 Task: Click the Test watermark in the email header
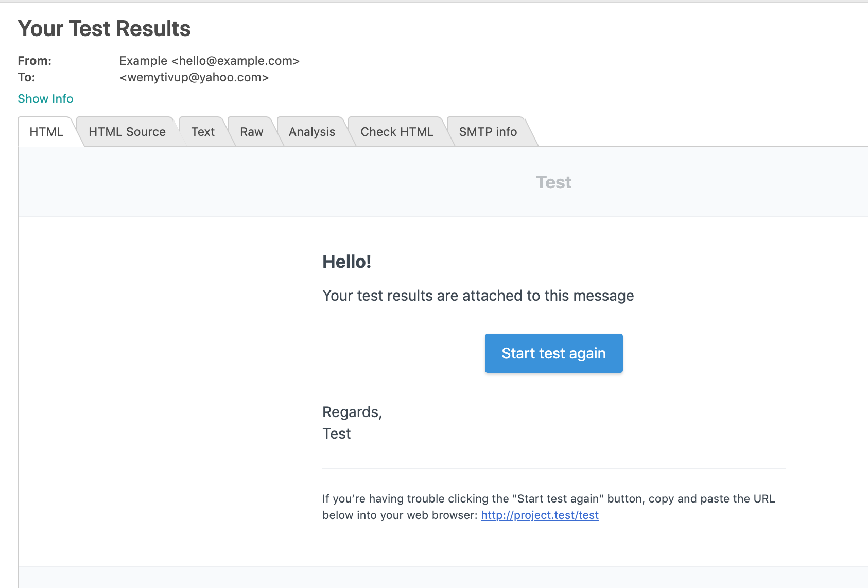pos(553,182)
